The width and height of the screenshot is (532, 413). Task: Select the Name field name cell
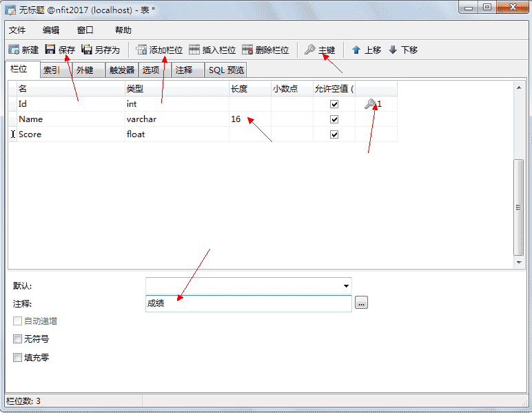coord(71,119)
